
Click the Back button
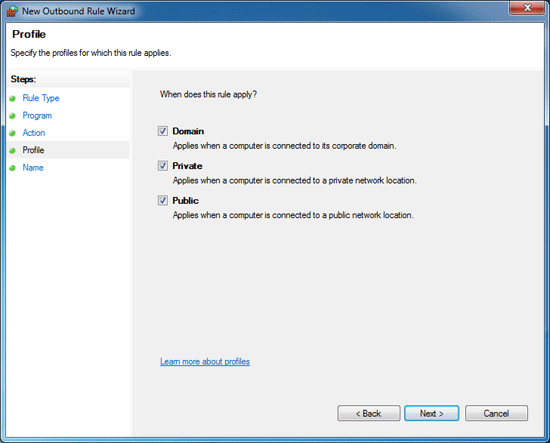pos(369,414)
